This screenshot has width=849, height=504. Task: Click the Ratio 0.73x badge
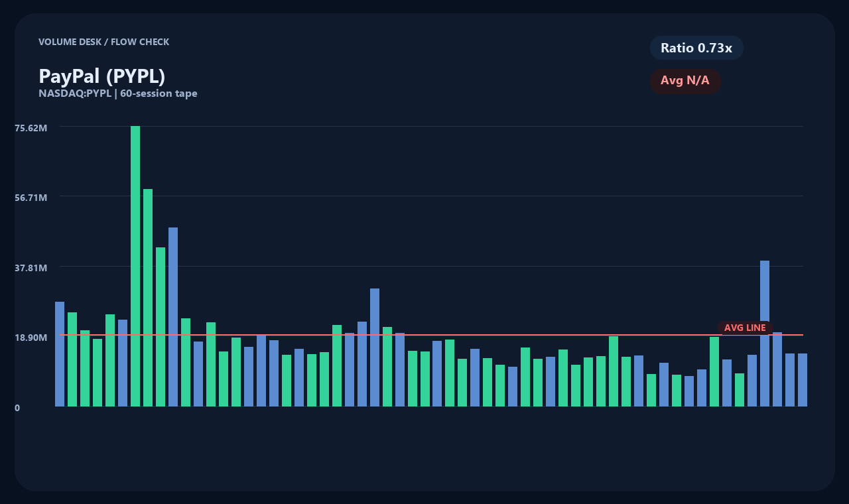696,48
